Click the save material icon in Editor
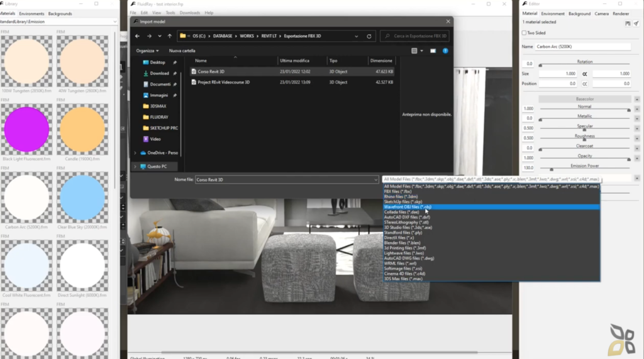 pyautogui.click(x=628, y=23)
